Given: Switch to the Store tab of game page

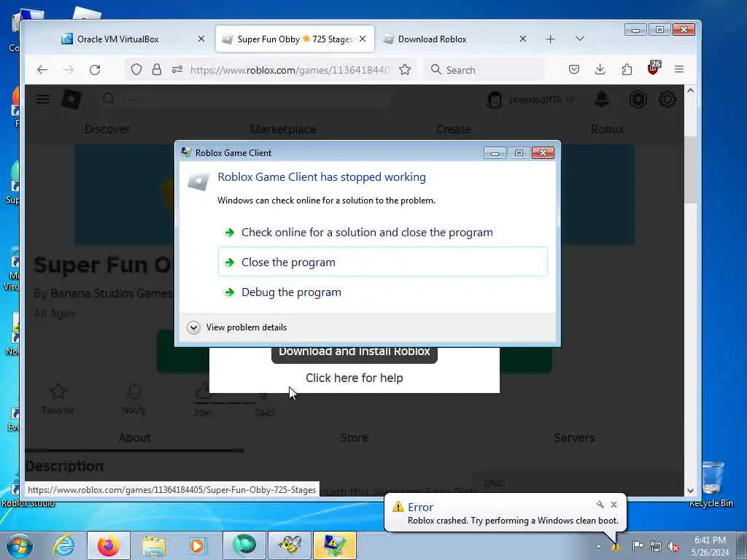Looking at the screenshot, I should 354,437.
